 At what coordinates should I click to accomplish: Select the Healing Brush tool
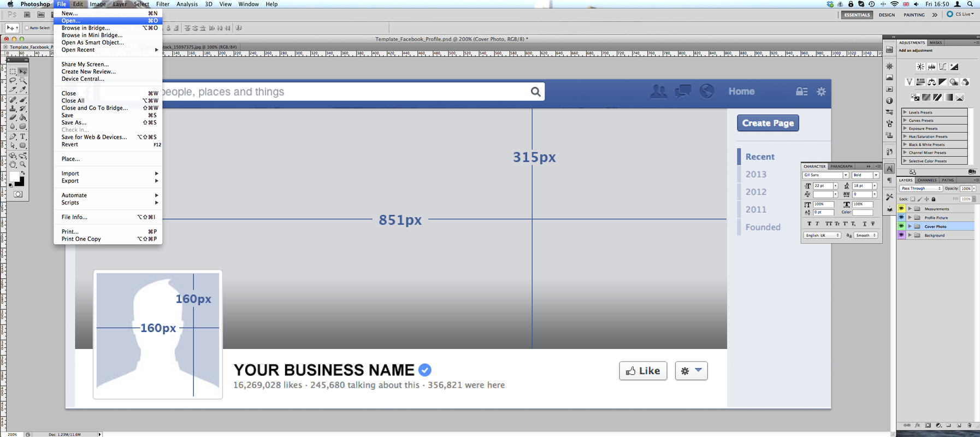[13, 99]
